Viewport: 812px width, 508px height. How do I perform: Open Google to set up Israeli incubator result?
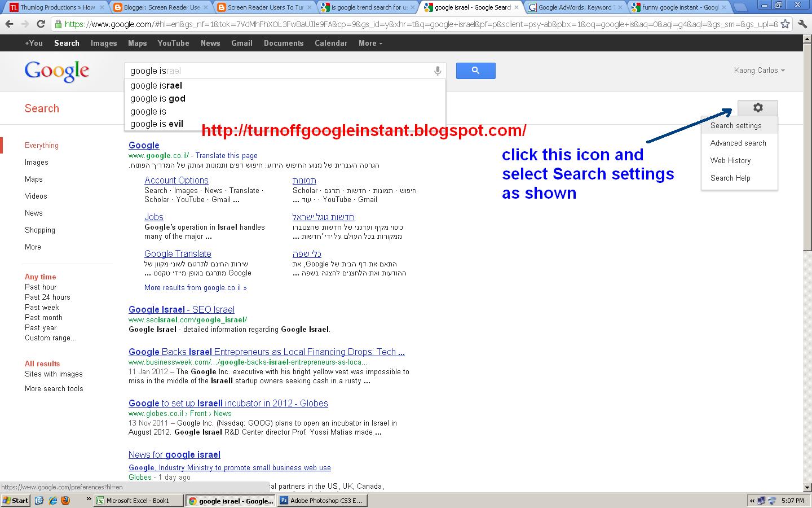tap(228, 404)
